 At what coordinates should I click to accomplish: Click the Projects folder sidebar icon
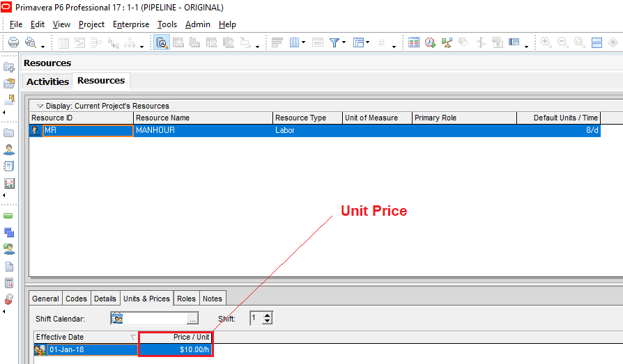tap(9, 132)
